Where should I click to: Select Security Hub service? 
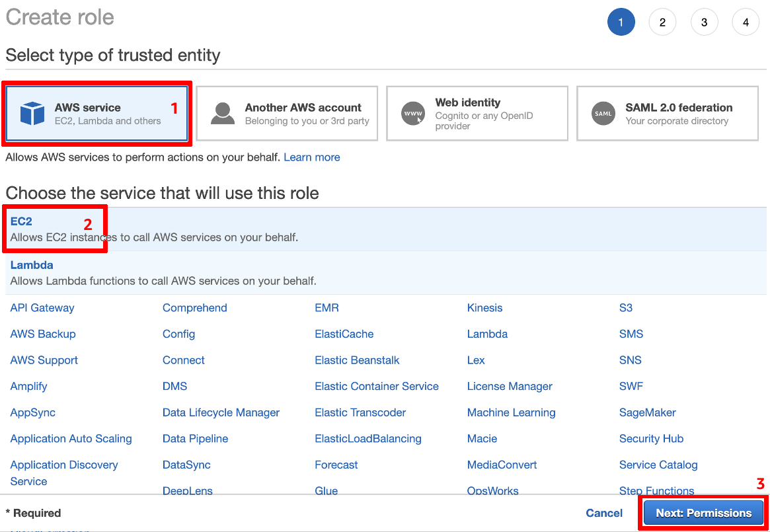click(651, 439)
